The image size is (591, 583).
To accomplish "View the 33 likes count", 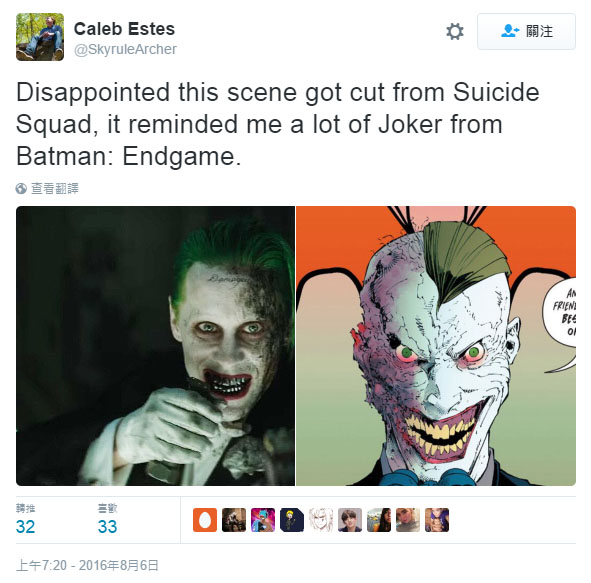I will 107,526.
